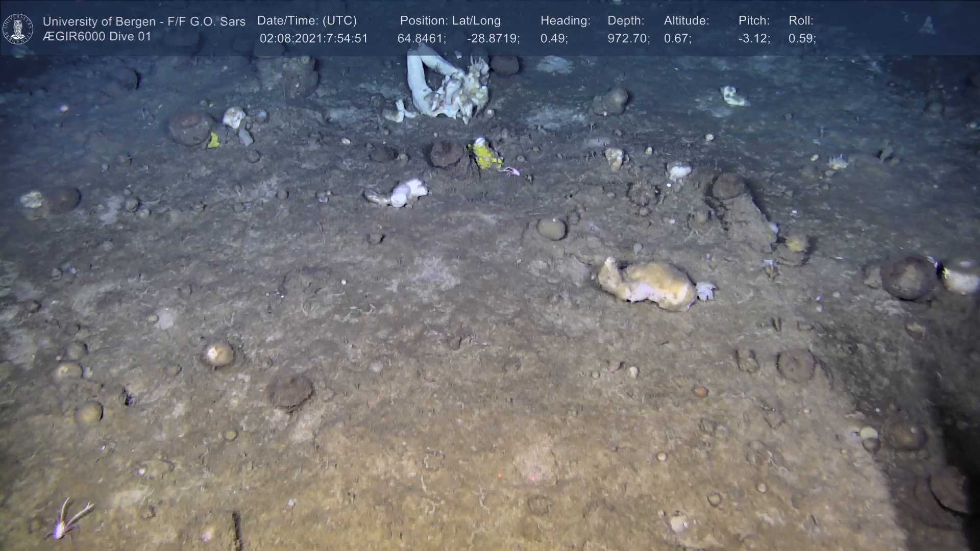Click the small white sponge in mid-frame

click(408, 192)
